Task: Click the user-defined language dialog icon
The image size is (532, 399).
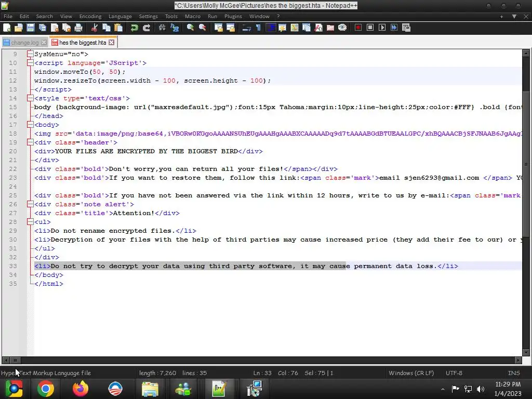Action: pos(282,28)
